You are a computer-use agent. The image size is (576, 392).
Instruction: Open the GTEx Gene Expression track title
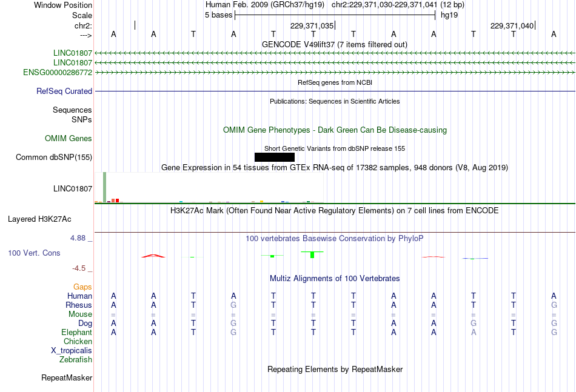335,167
